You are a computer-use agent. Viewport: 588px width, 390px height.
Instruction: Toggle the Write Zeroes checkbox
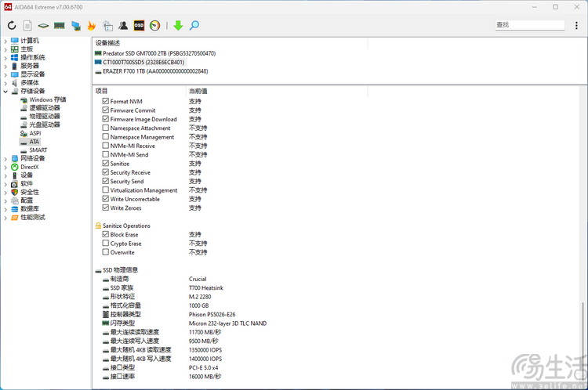106,208
